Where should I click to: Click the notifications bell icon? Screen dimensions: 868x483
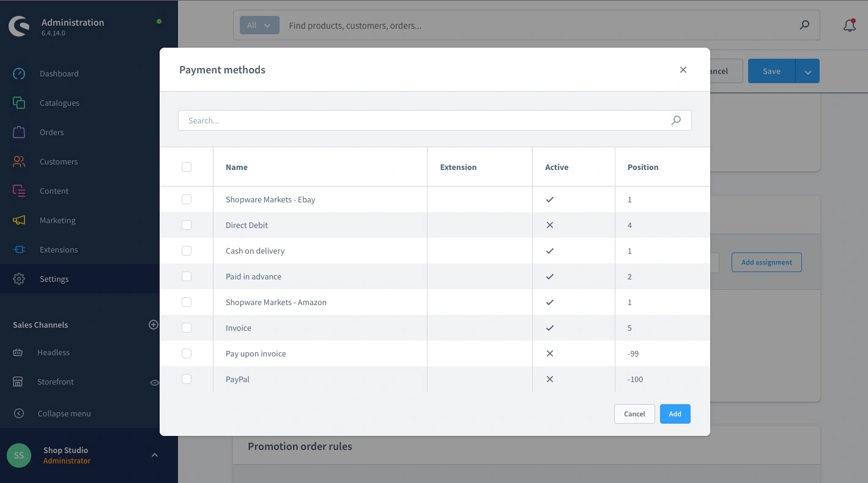pyautogui.click(x=849, y=26)
